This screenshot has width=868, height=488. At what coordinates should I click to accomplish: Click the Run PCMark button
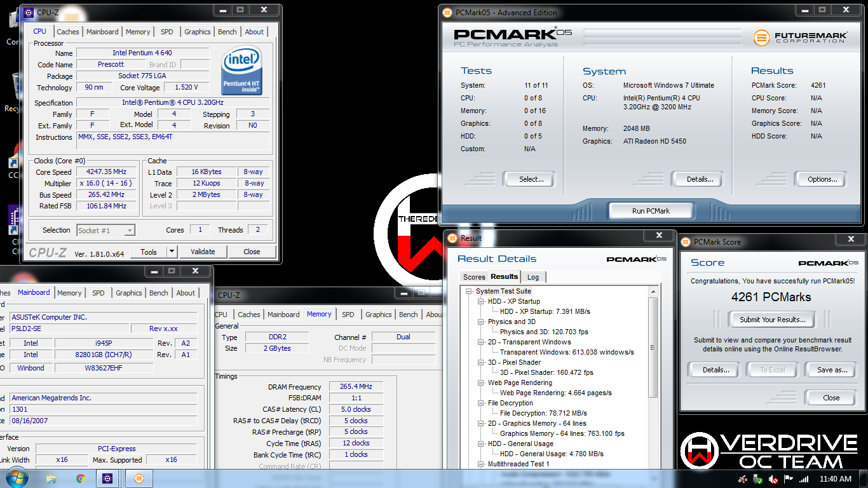(x=651, y=211)
